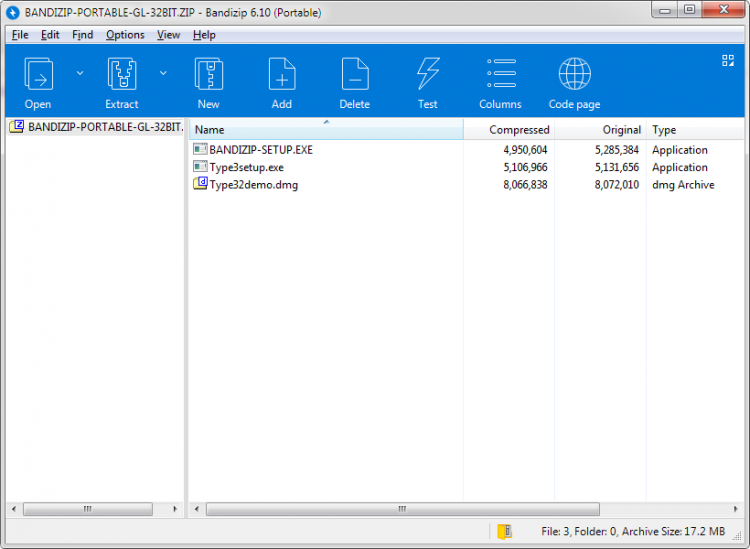The height and width of the screenshot is (549, 750).
Task: Click the Type32demo.dmg archive icon
Action: coord(200,184)
